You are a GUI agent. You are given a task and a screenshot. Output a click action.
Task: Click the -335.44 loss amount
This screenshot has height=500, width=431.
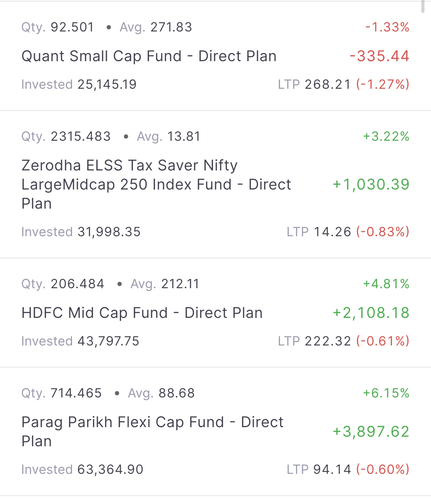tap(379, 56)
